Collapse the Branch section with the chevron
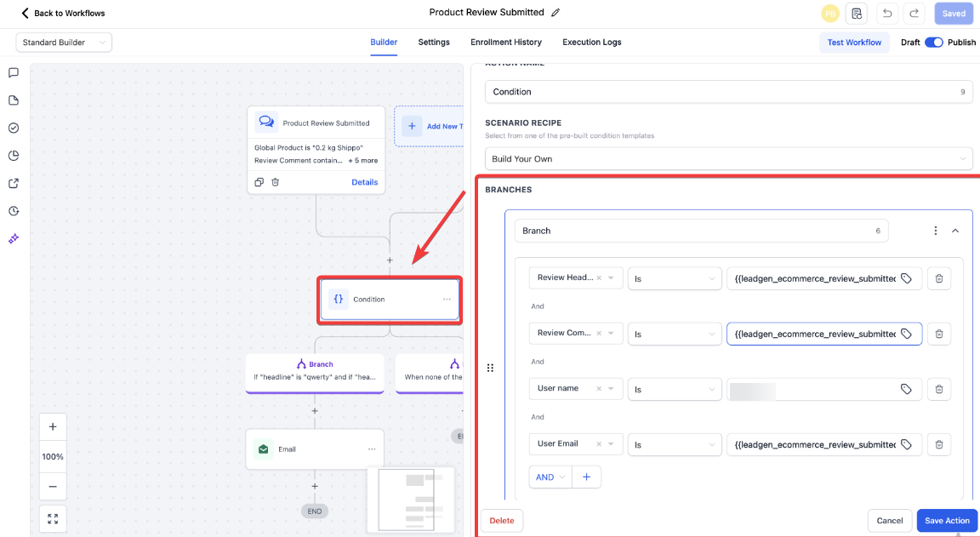 (955, 231)
